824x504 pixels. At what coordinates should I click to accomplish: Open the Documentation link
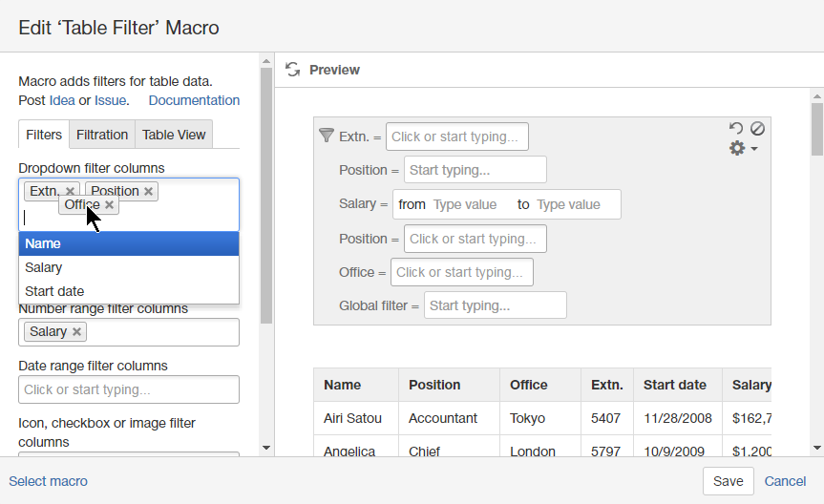pyautogui.click(x=194, y=100)
